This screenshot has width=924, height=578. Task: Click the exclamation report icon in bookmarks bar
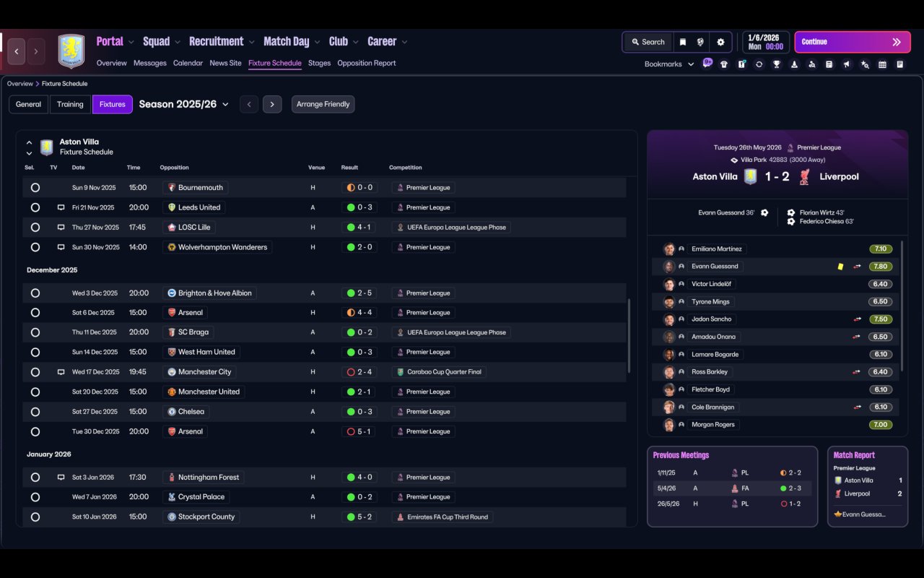[x=741, y=64]
